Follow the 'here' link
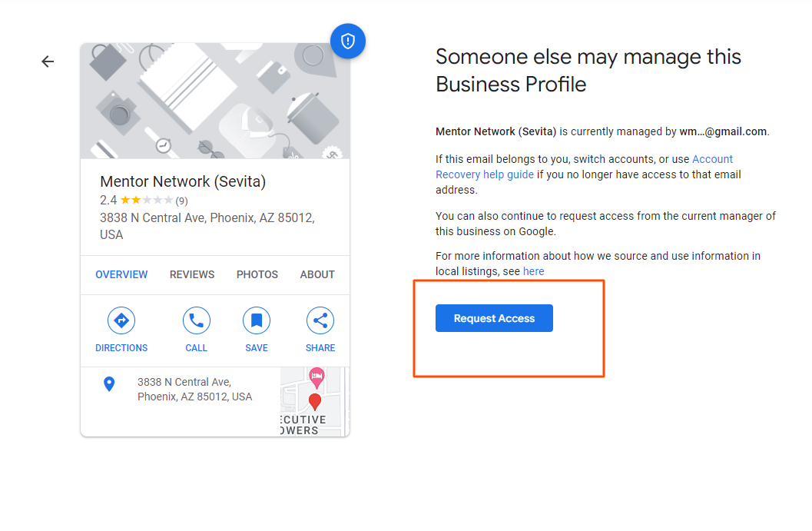This screenshot has width=812, height=531. [x=533, y=271]
